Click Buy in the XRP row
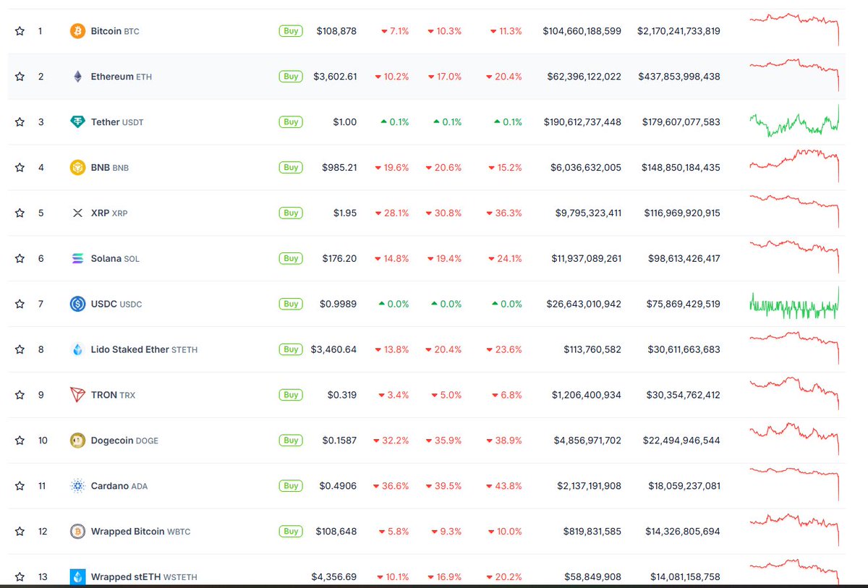The image size is (868, 588). (x=291, y=213)
